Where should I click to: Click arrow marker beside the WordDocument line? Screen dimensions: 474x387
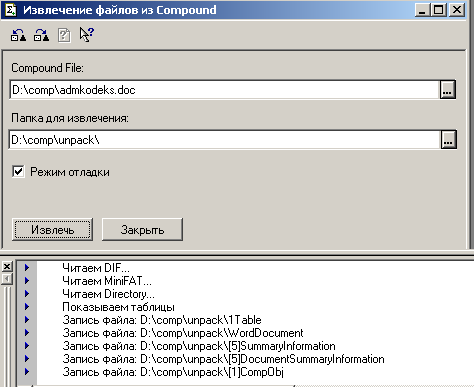27,332
